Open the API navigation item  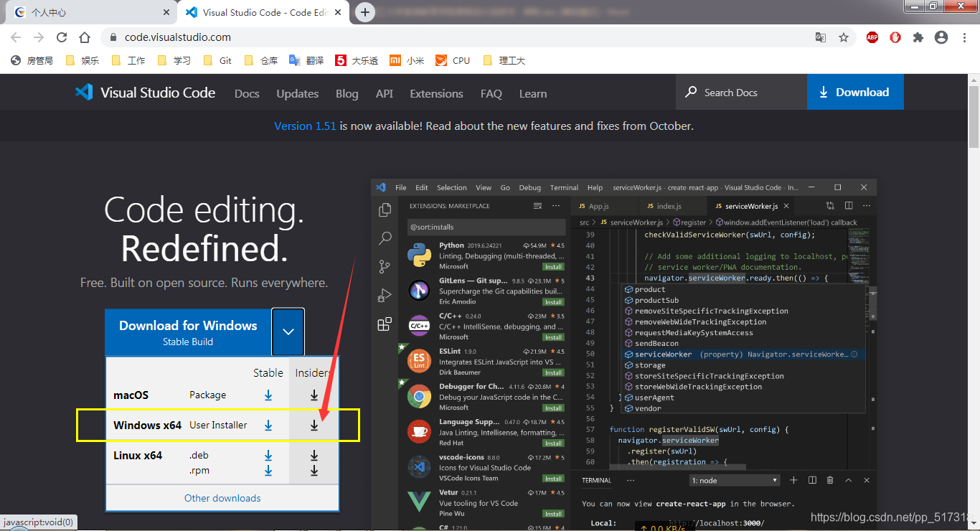point(384,94)
